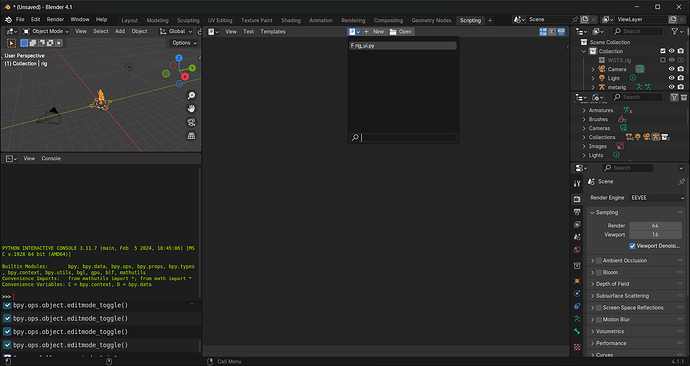Open the Help menu

pyautogui.click(x=102, y=19)
